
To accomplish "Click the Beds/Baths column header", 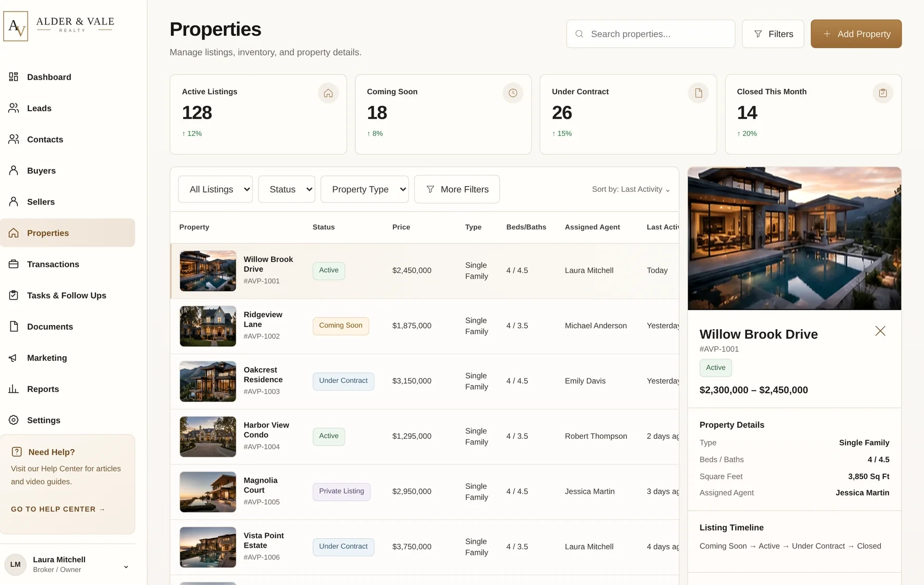I will tap(526, 227).
